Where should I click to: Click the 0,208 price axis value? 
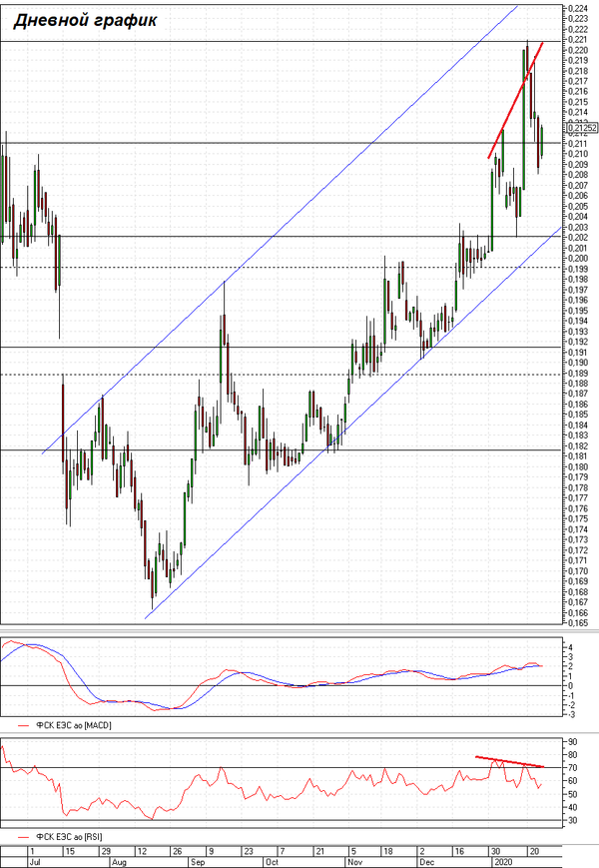pyautogui.click(x=578, y=175)
